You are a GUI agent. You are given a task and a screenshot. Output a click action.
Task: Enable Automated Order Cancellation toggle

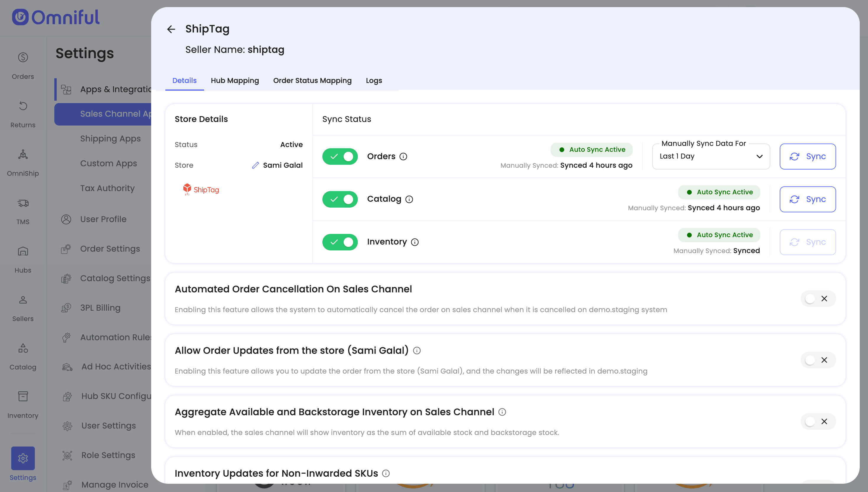[x=818, y=299]
